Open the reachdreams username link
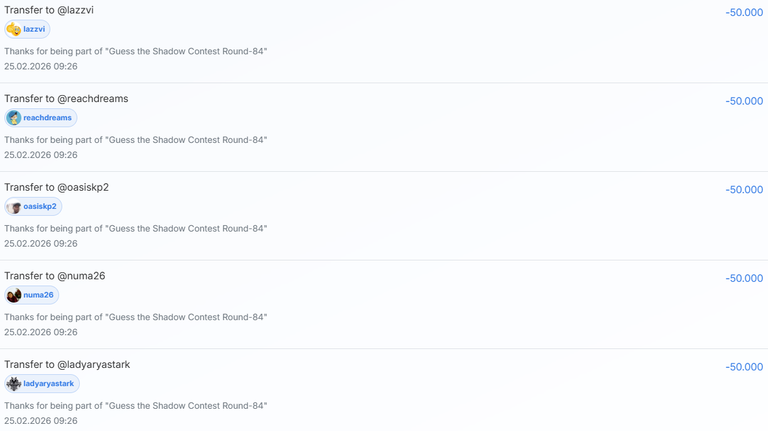The image size is (768, 431). point(48,118)
